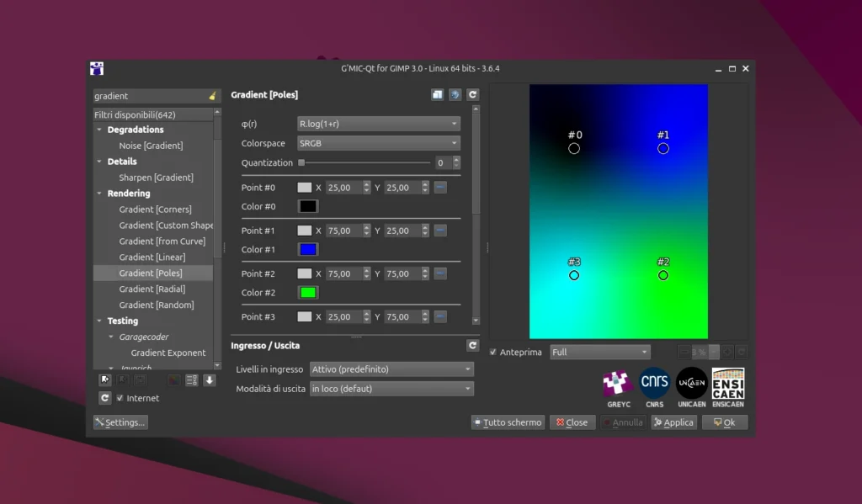Image resolution: width=862 pixels, height=504 pixels.
Task: Open filter list display settings icon
Action: click(192, 380)
